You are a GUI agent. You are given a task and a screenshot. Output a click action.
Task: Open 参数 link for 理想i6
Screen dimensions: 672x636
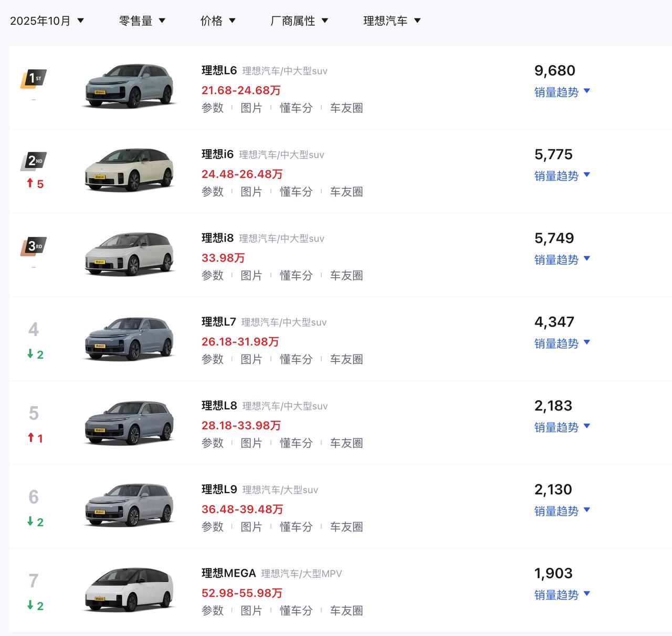click(213, 192)
